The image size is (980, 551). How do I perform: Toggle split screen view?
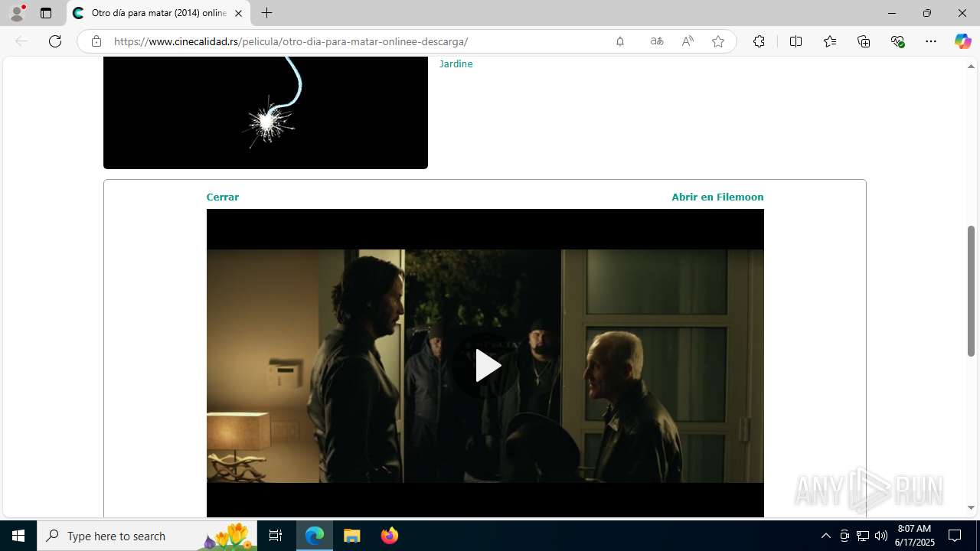tap(795, 41)
